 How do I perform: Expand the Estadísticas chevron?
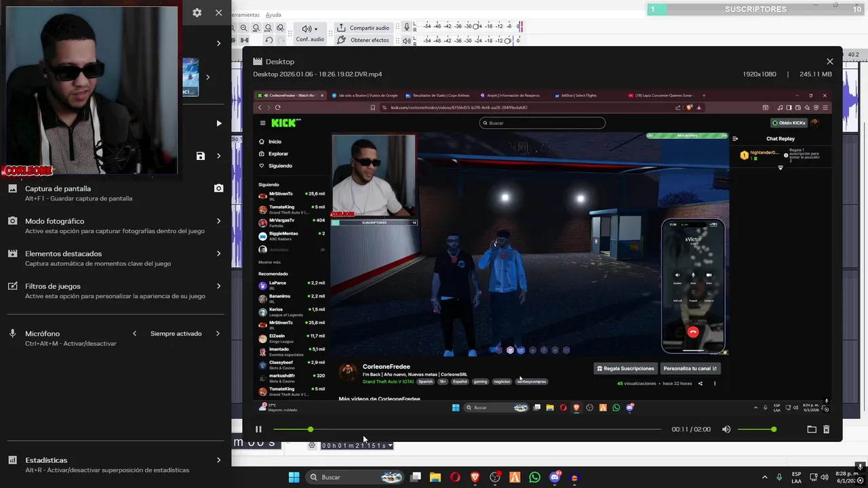218,460
